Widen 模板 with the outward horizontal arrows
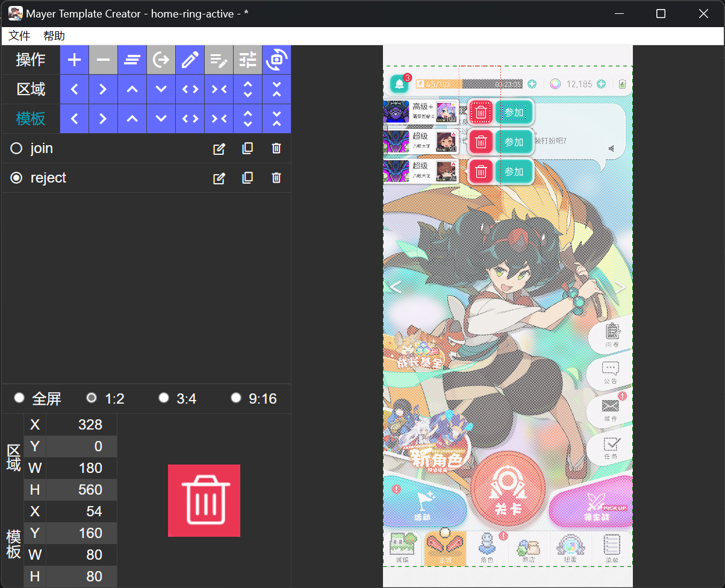 tap(190, 119)
